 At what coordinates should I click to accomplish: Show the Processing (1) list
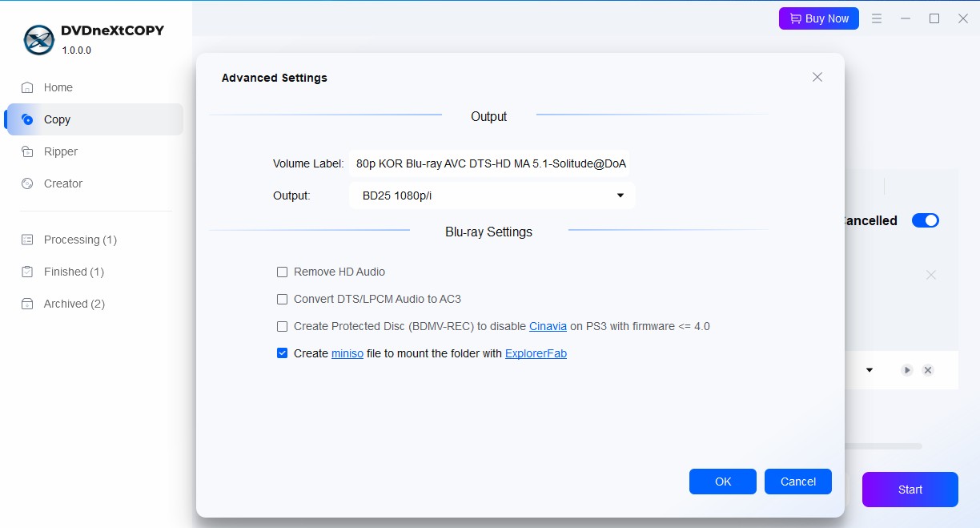(x=94, y=240)
